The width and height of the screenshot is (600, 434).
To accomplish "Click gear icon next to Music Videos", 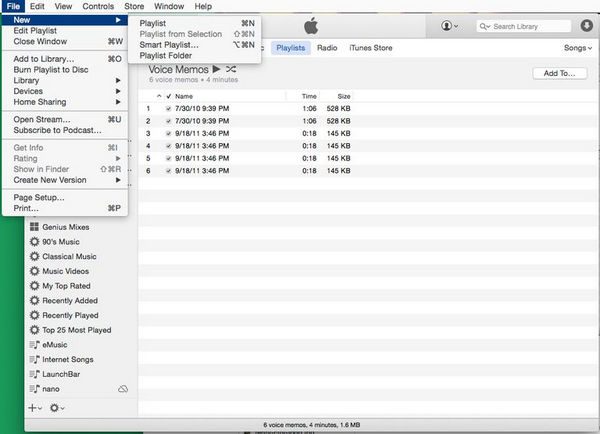I will (x=34, y=271).
